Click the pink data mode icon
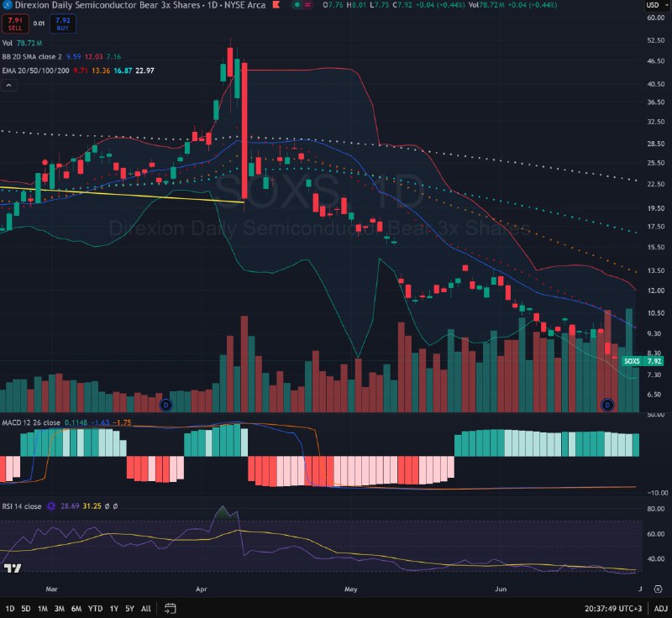 [307, 5]
